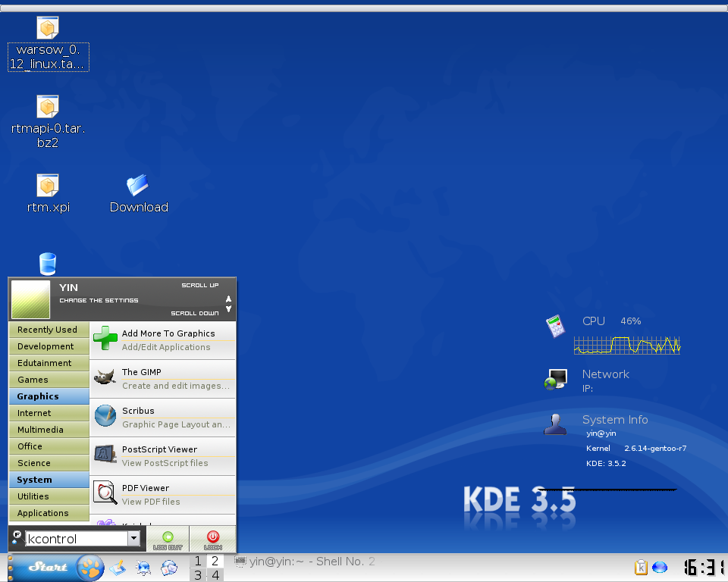Open the PostScript Viewer entry
Image resolution: width=728 pixels, height=582 pixels.
[x=162, y=455]
